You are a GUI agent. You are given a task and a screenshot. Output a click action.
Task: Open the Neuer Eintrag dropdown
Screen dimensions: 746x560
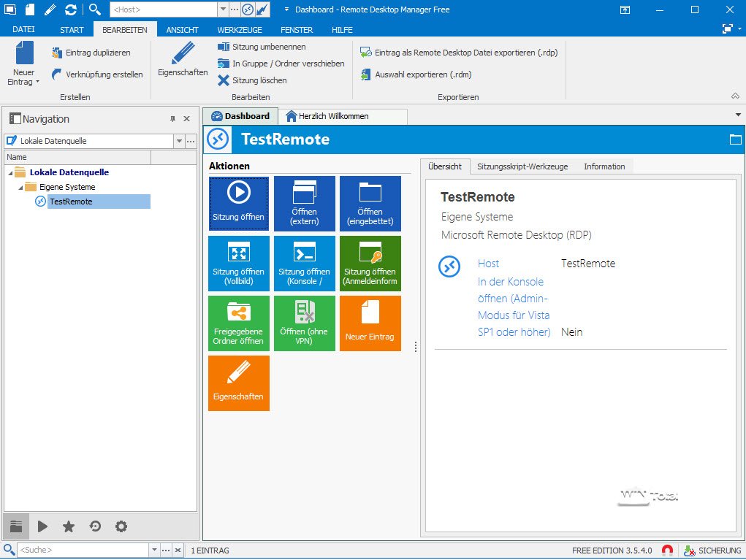click(24, 82)
